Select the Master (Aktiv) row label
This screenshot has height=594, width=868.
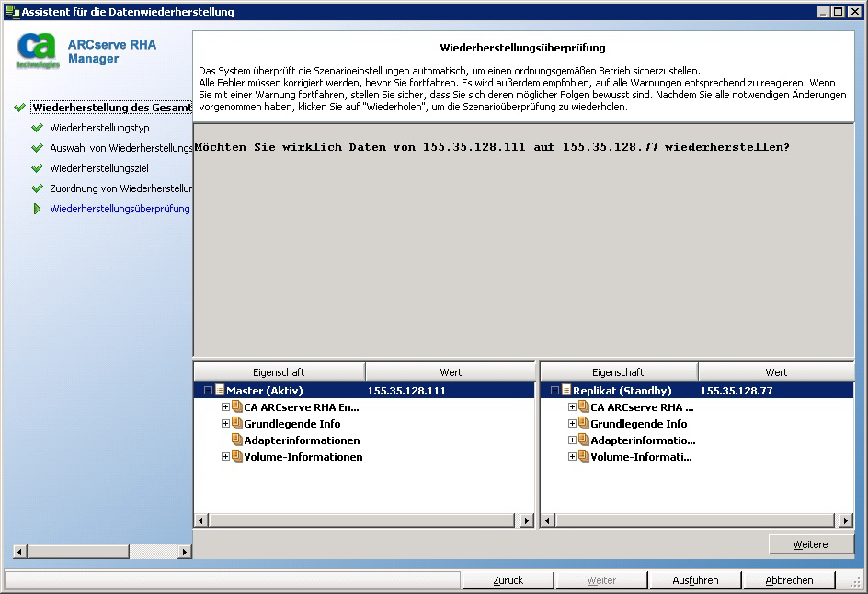[265, 390]
